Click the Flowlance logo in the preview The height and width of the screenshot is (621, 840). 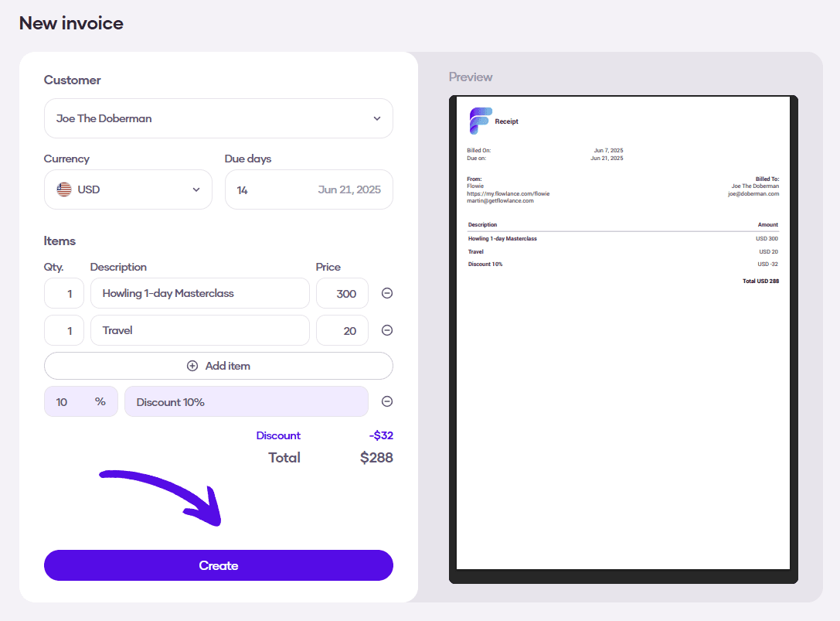point(480,121)
